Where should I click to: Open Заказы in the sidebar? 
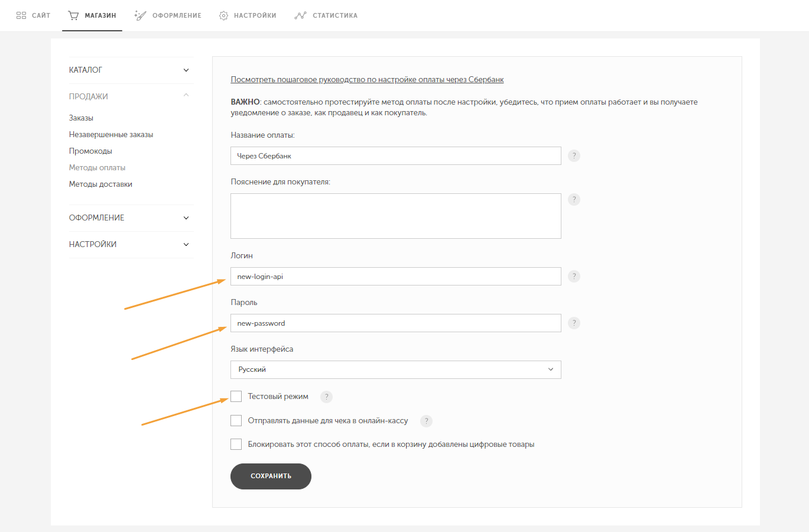[x=81, y=118]
